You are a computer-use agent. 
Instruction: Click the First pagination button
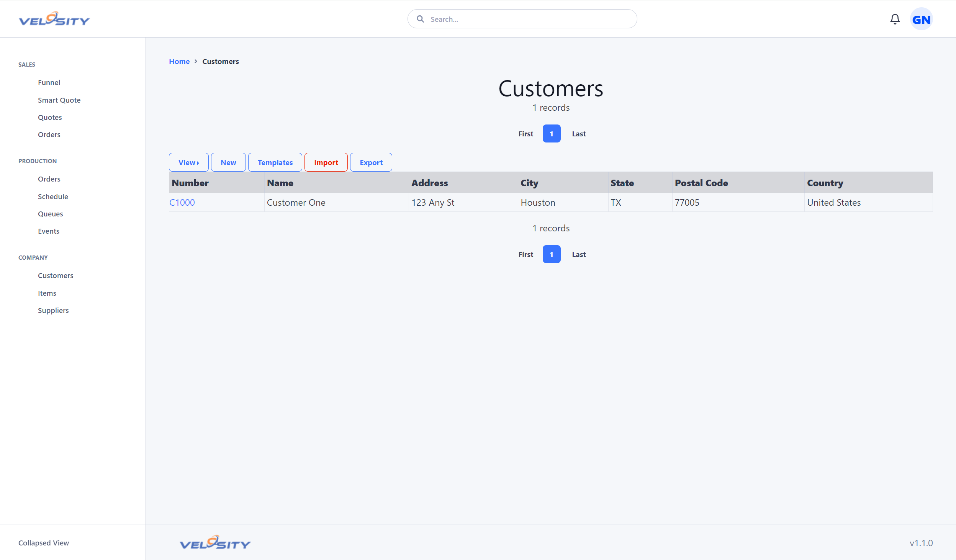[x=525, y=133]
